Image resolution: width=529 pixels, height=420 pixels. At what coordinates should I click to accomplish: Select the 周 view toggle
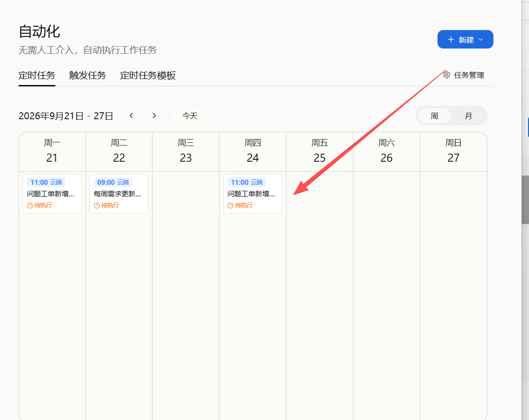pos(434,116)
